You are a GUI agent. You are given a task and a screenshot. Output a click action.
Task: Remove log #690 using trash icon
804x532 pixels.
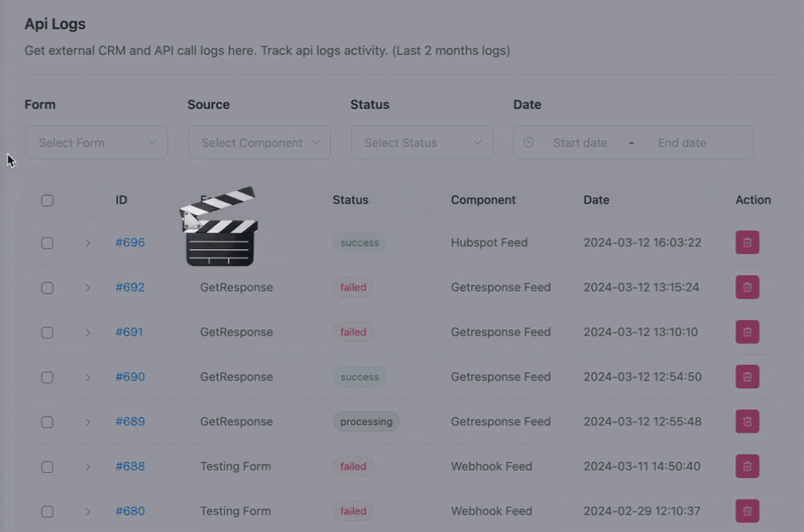pos(747,377)
